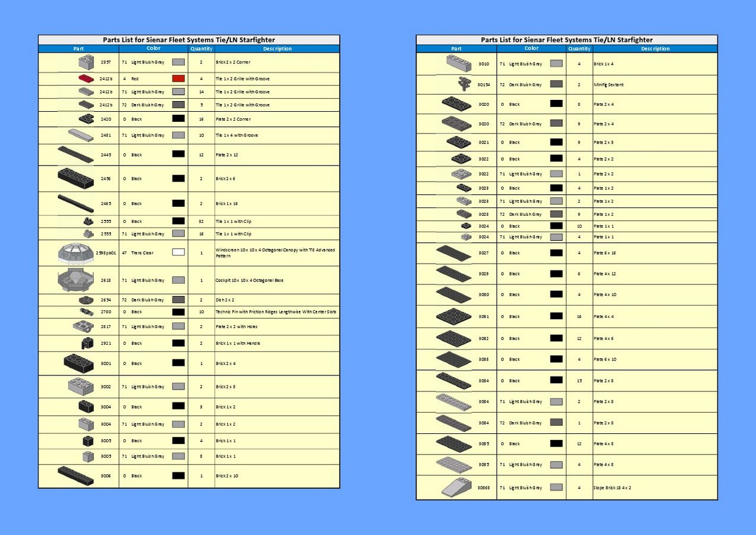Select the 3002 gray brick image

(81, 387)
